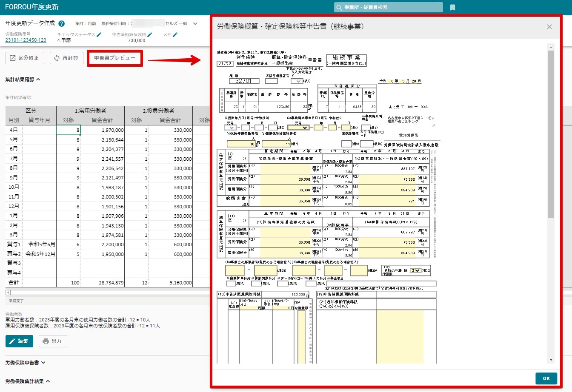The image size is (572, 392).
Task: Click the 4.申請 check status value
Action: point(64,40)
